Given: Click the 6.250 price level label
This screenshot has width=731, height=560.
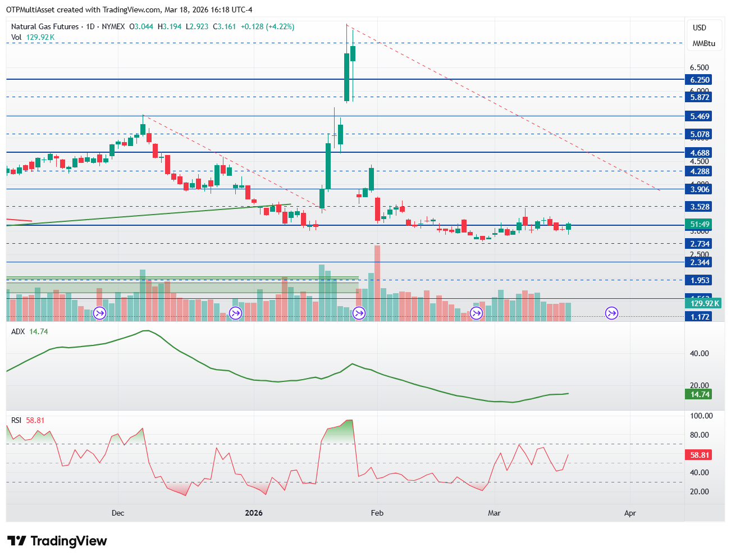Looking at the screenshot, I should tap(700, 80).
